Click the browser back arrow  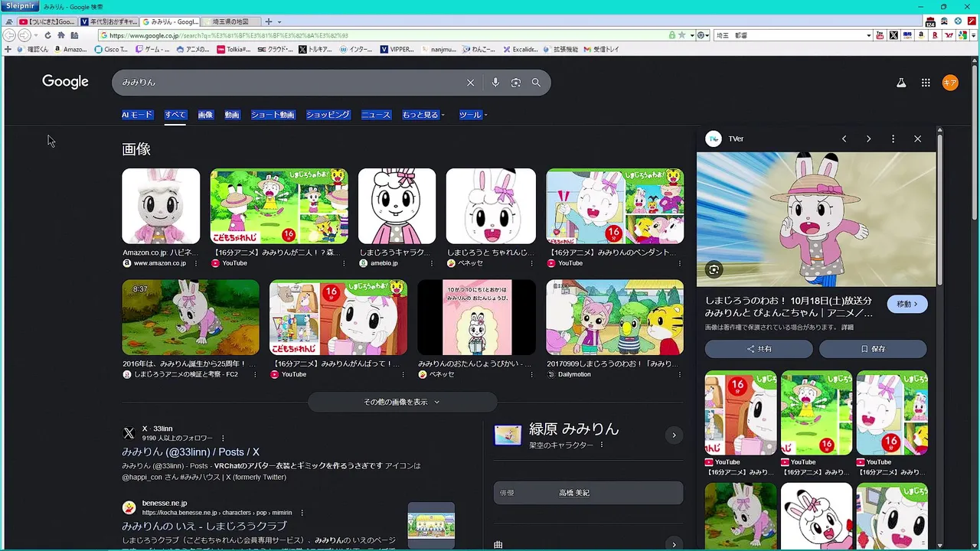tap(10, 35)
